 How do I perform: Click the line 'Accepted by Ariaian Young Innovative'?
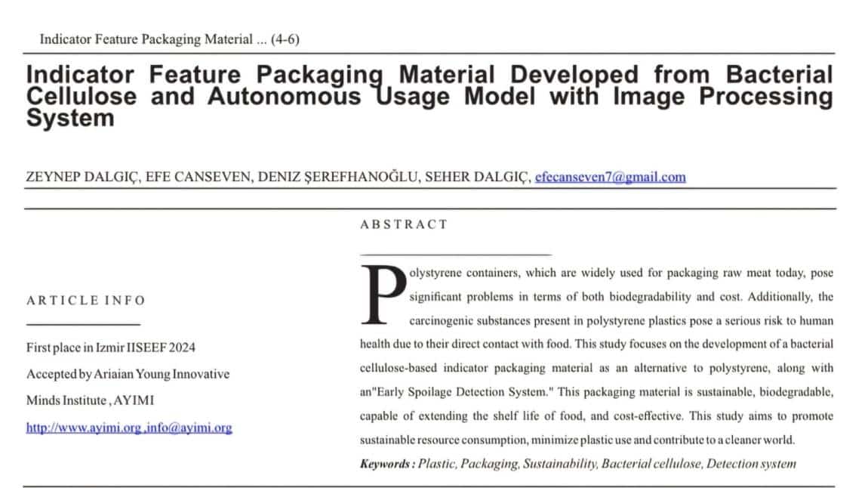pyautogui.click(x=128, y=374)
